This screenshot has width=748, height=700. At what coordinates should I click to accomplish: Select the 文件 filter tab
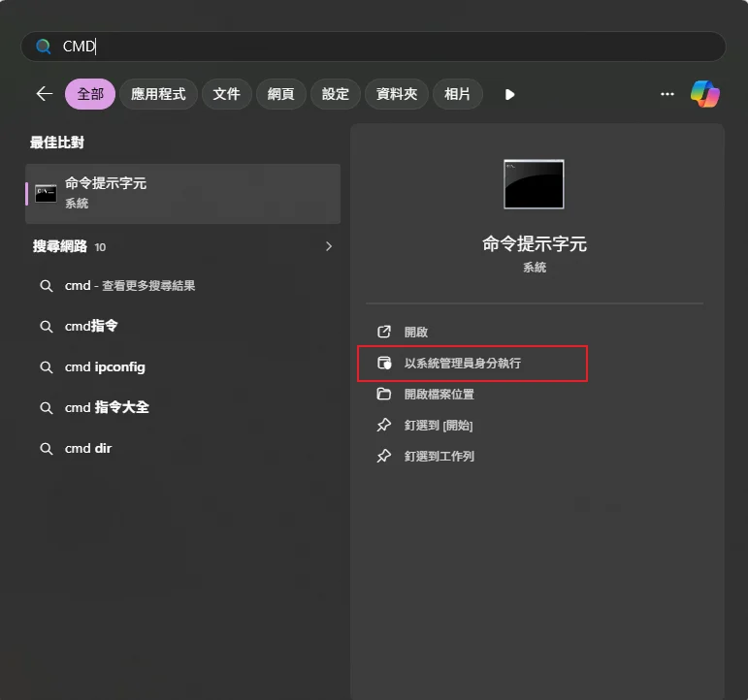click(x=227, y=94)
